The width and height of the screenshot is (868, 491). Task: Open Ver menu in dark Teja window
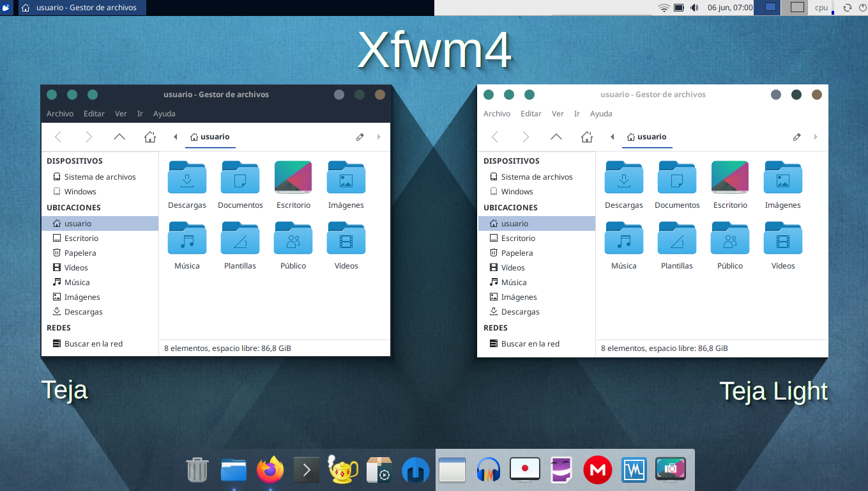click(x=121, y=114)
